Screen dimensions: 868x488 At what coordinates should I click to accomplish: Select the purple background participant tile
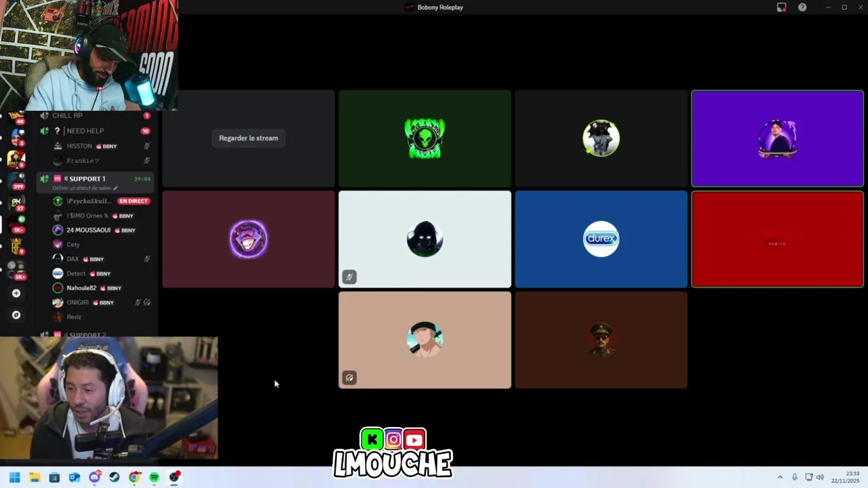coord(777,138)
